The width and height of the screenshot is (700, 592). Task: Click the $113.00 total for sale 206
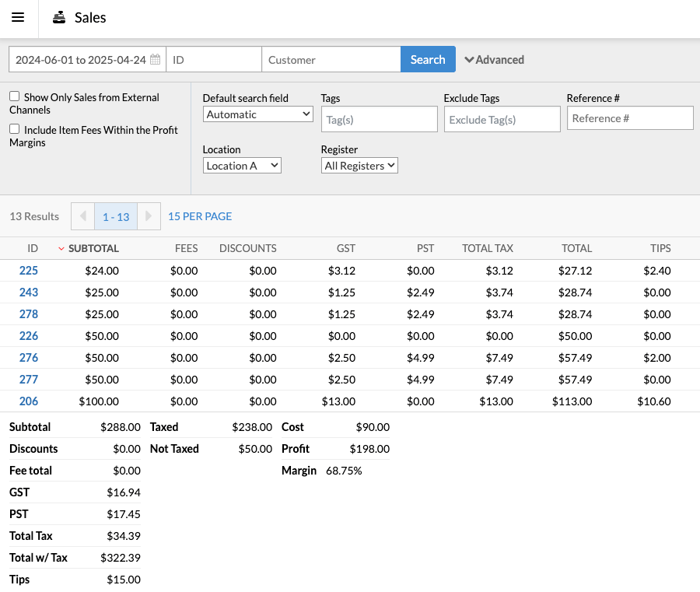pyautogui.click(x=572, y=401)
